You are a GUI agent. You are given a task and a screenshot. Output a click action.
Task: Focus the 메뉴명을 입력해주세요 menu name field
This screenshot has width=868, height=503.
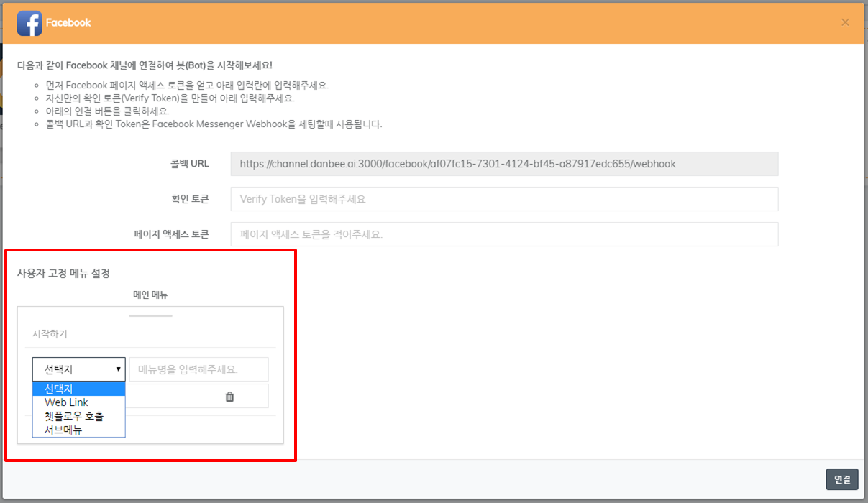(x=198, y=369)
